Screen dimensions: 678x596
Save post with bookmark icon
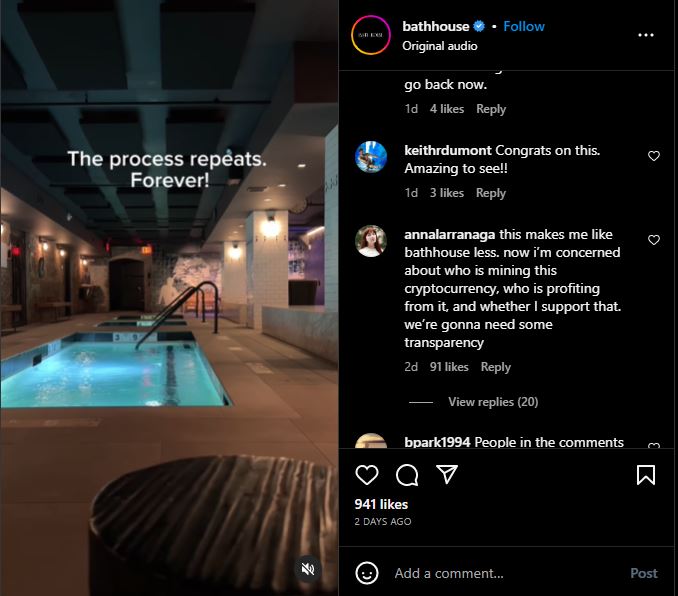click(646, 475)
